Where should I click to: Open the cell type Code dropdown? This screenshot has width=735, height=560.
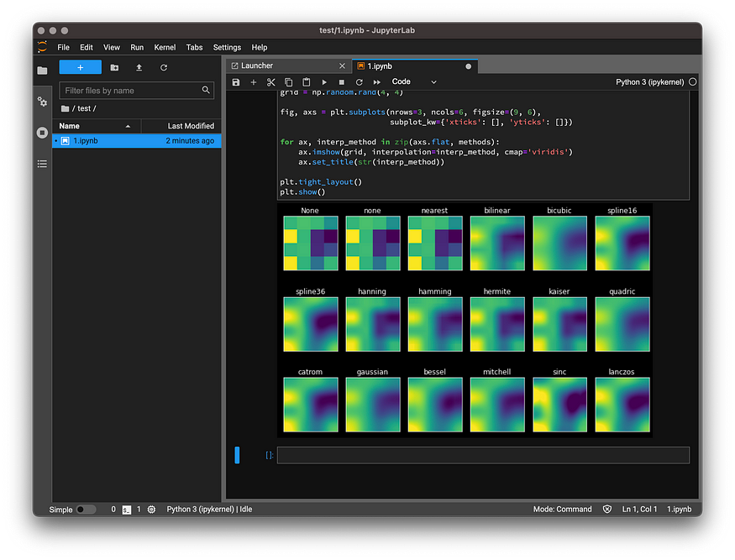pyautogui.click(x=414, y=81)
